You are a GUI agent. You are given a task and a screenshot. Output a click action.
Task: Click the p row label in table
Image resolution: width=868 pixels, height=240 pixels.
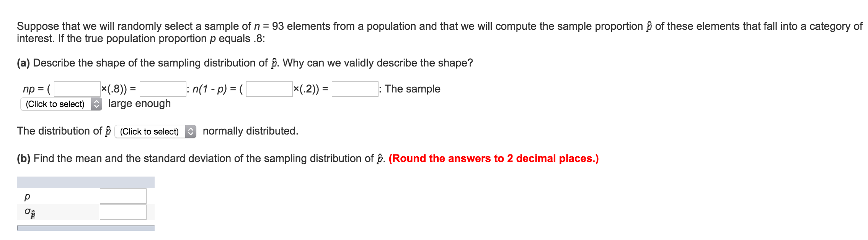[27, 196]
